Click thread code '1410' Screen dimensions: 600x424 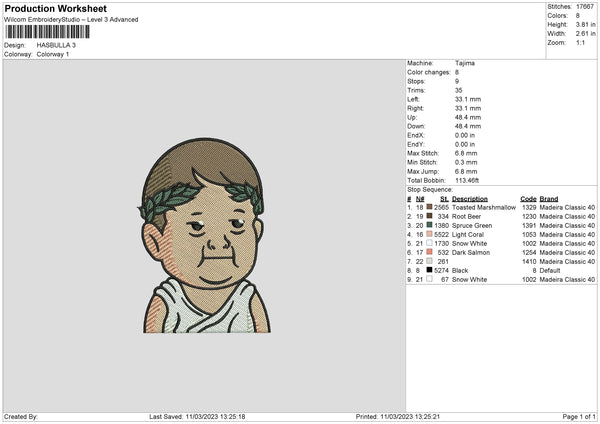coord(529,261)
